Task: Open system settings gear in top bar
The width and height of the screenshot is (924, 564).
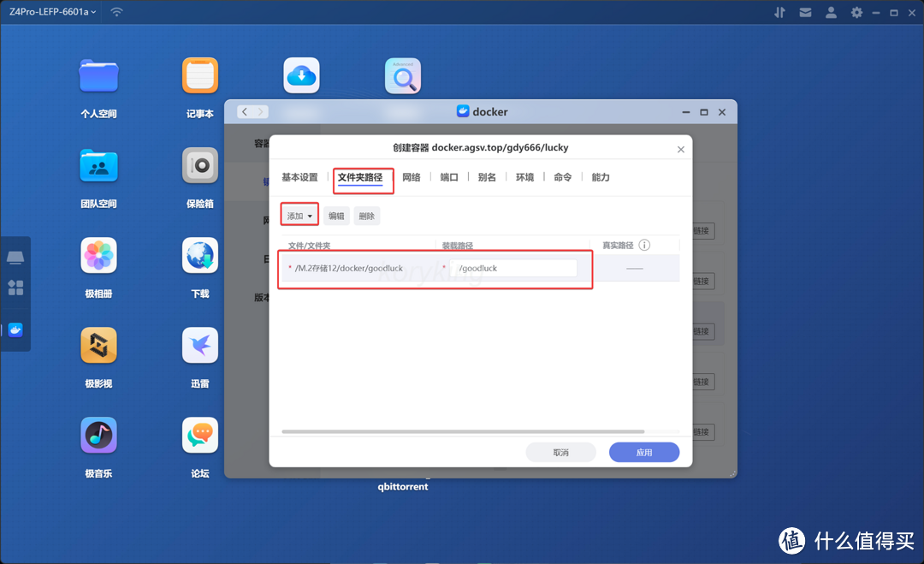Action: [856, 12]
